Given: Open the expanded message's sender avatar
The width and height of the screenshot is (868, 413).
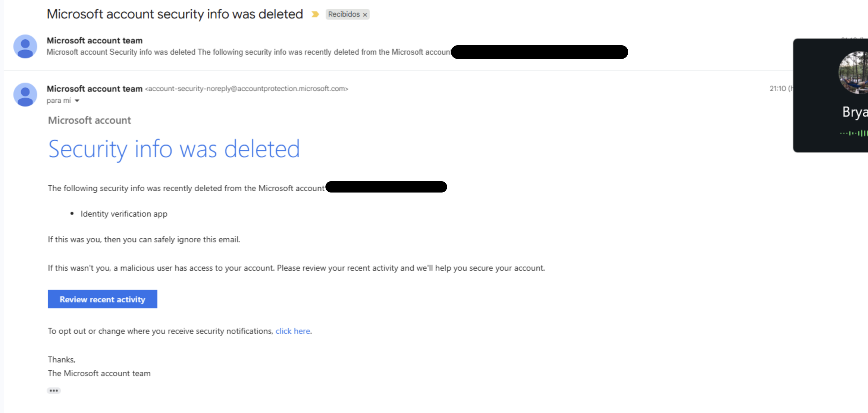Looking at the screenshot, I should point(25,95).
